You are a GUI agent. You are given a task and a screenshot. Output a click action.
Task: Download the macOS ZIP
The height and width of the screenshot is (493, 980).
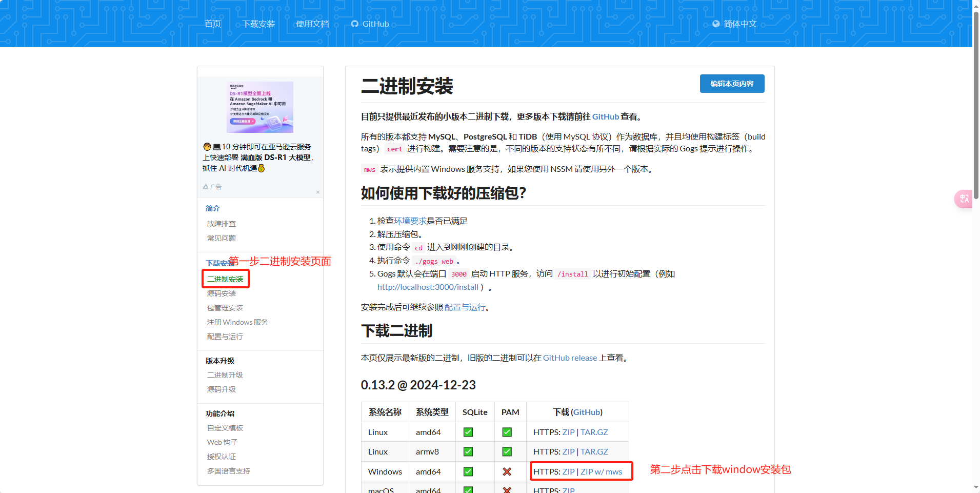pyautogui.click(x=569, y=489)
